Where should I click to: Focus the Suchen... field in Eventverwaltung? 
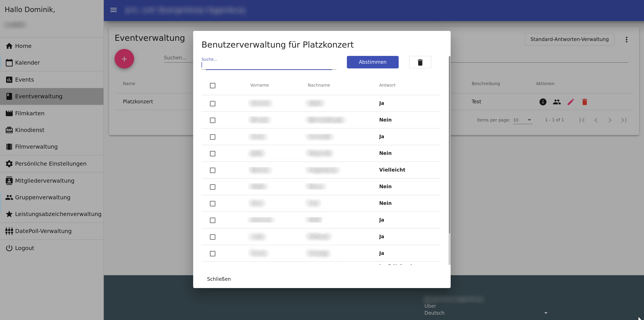click(179, 58)
